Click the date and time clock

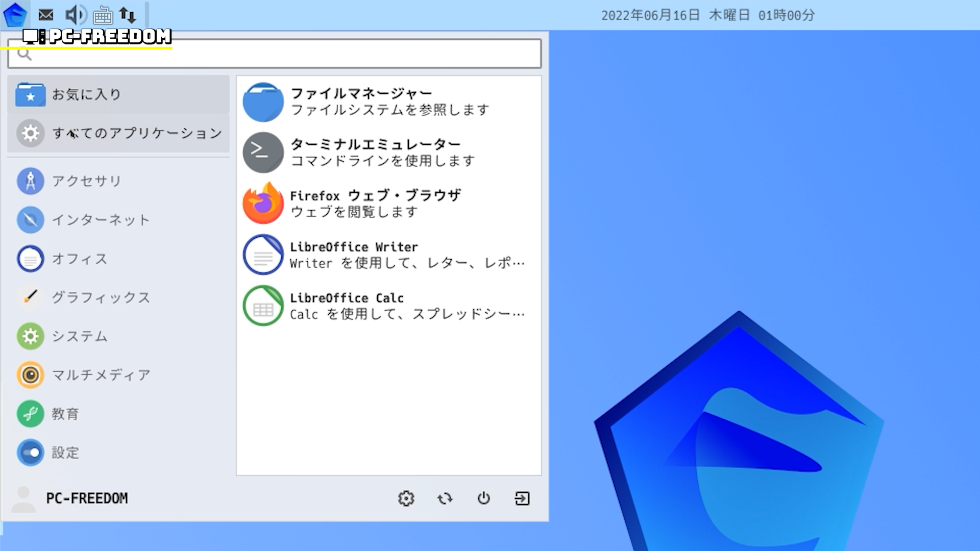point(707,15)
